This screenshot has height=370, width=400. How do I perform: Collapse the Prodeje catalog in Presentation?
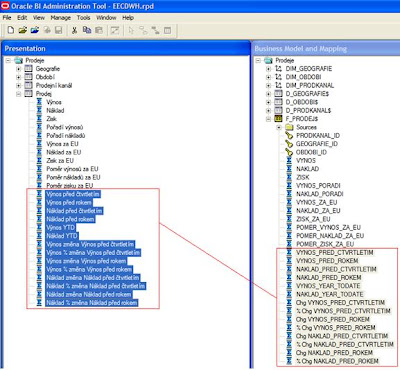tap(8, 60)
